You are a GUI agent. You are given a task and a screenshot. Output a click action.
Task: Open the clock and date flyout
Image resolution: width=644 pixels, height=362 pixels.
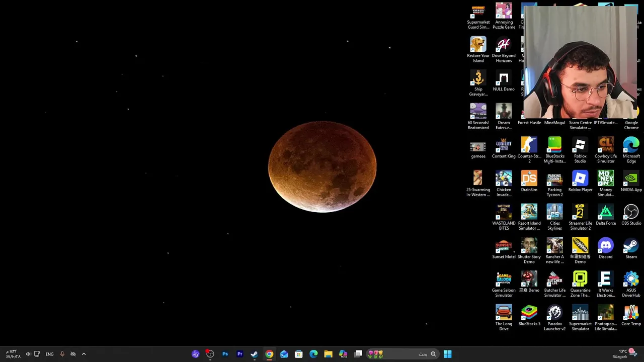[12, 354]
